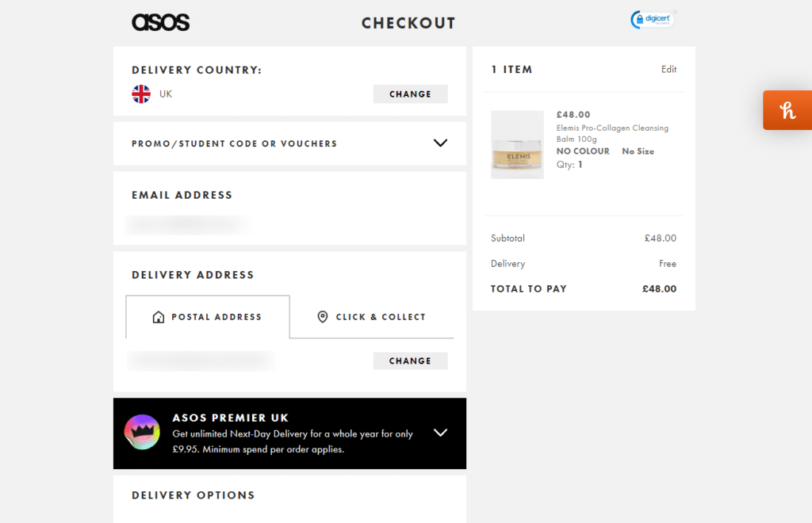Click the location pin icon for Click & Collect
Viewport: 812px width, 523px height.
click(x=322, y=316)
